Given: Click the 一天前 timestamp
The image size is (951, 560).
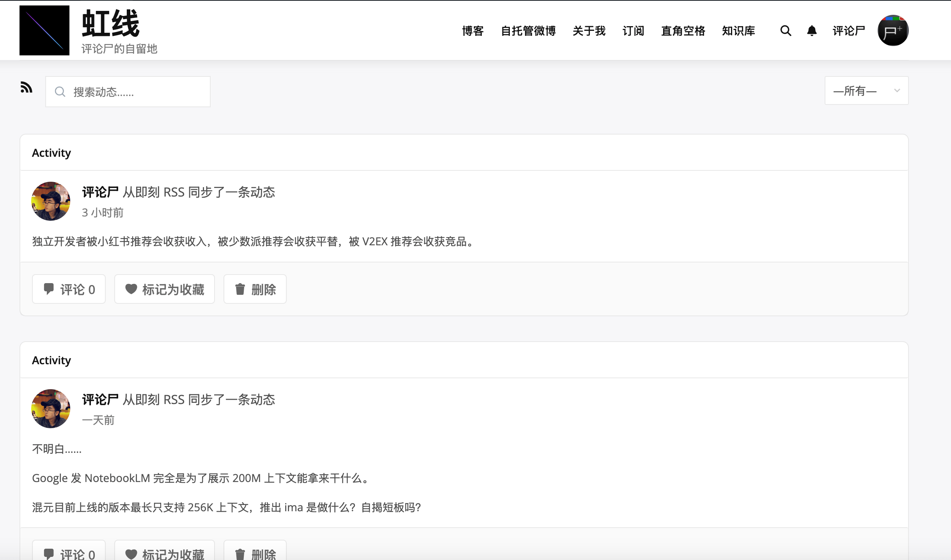Looking at the screenshot, I should tap(98, 420).
